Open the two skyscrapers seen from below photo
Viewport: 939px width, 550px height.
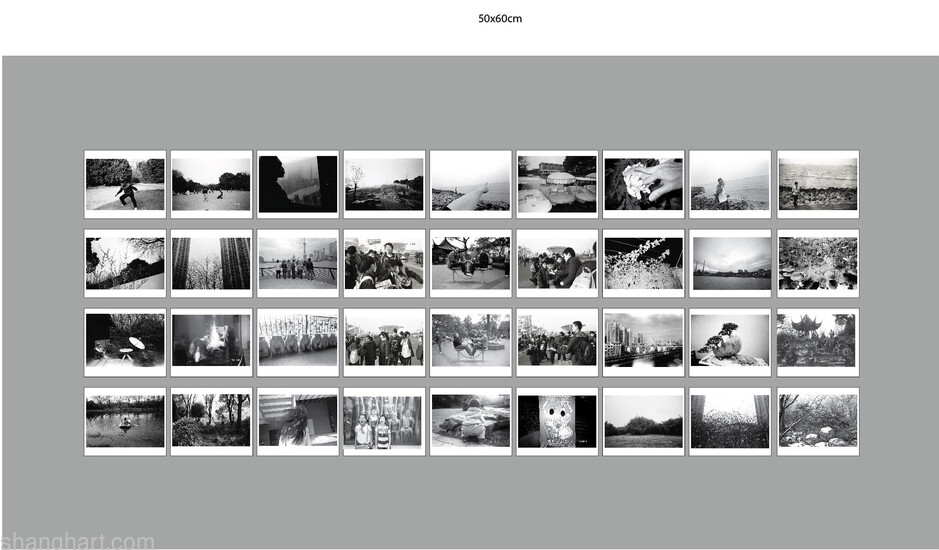[x=211, y=263]
